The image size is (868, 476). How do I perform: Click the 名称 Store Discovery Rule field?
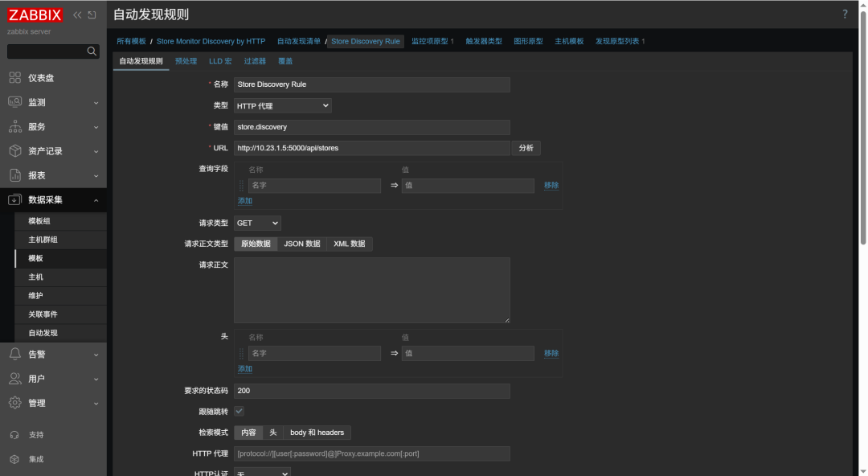pyautogui.click(x=372, y=84)
